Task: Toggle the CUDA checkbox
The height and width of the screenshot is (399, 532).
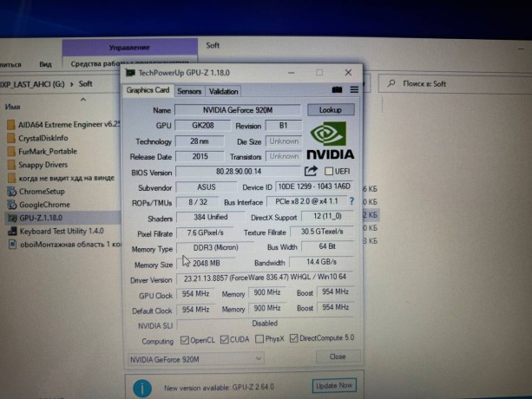Action: 224,339
